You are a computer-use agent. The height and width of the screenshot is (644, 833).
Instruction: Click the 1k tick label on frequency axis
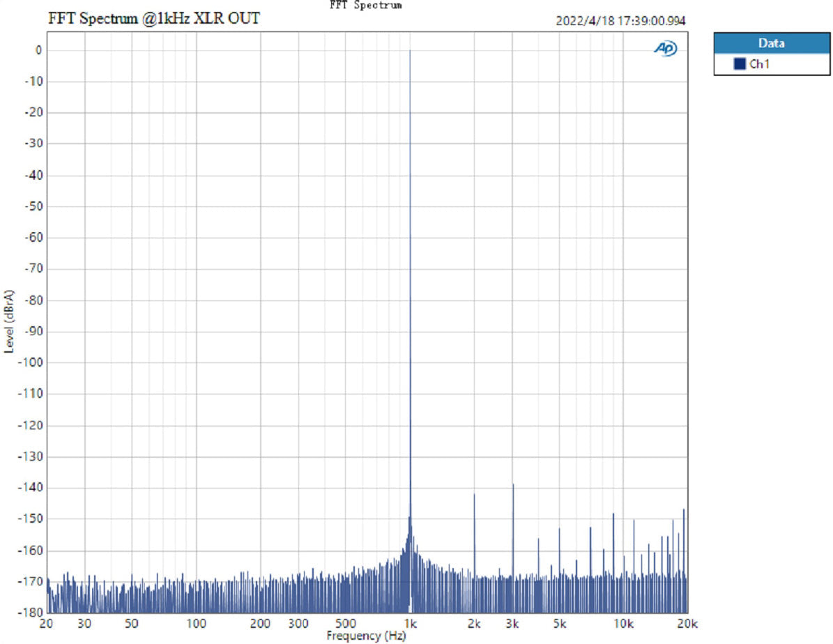point(411,624)
